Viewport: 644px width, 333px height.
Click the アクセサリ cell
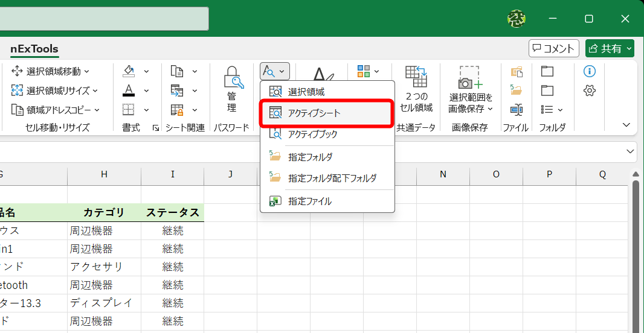(x=105, y=267)
